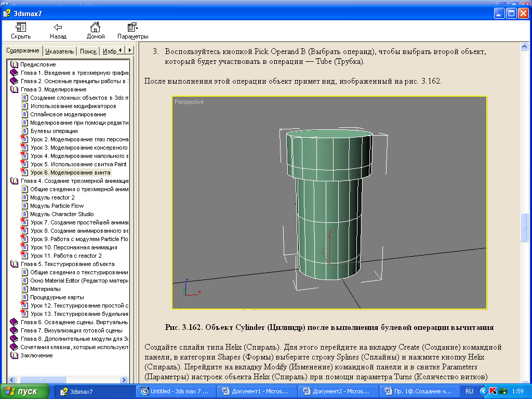Click the Kaspersky tray icon
This screenshot has height=399, width=532.
pyautogui.click(x=493, y=391)
